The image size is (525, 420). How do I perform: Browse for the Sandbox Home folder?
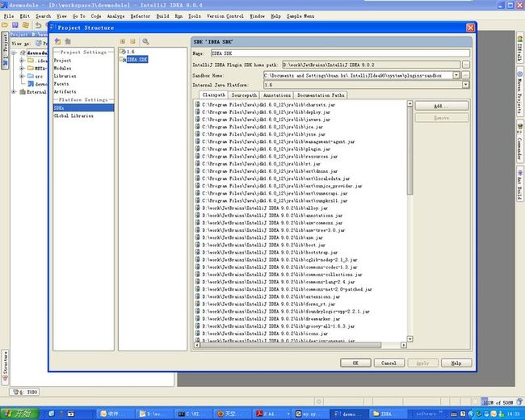click(x=466, y=75)
